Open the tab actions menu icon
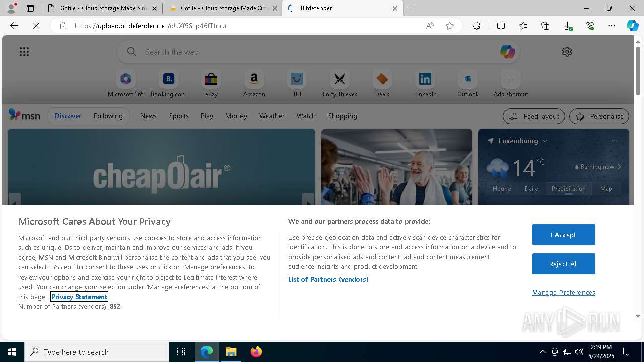The height and width of the screenshot is (362, 644). click(30, 8)
